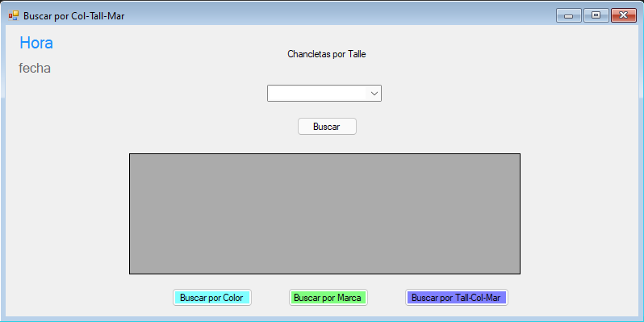Viewport: 644px width, 322px height.
Task: Click the Hora label
Action: pos(36,43)
